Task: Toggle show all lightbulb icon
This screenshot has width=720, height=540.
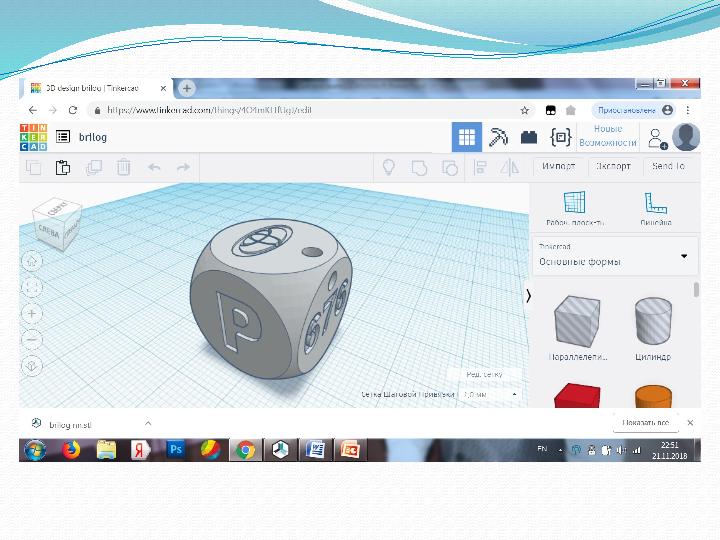Action: (x=389, y=167)
